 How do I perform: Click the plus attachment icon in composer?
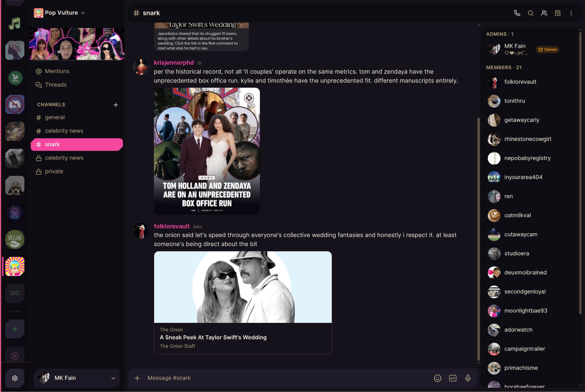(x=137, y=378)
